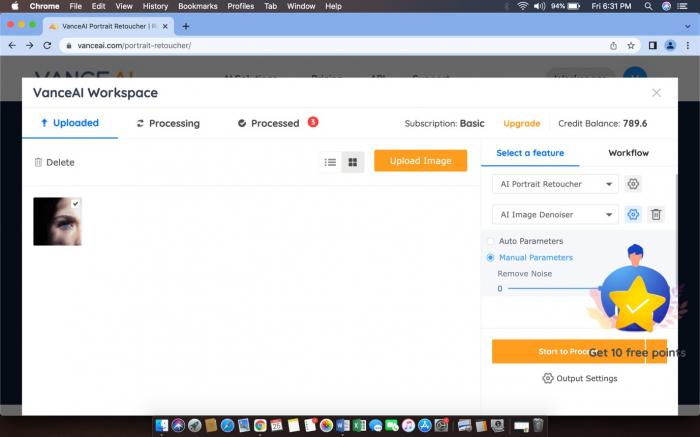Select Manual Parameters option
This screenshot has height=437, width=700.
[x=490, y=258]
